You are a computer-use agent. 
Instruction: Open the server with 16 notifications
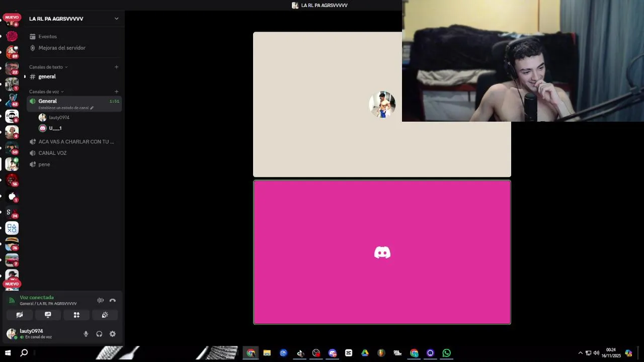click(12, 180)
